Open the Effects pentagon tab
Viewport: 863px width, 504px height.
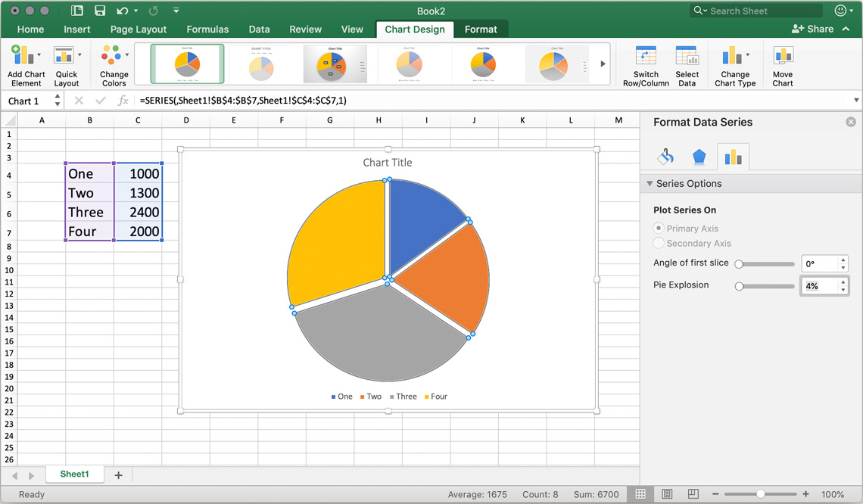click(699, 157)
